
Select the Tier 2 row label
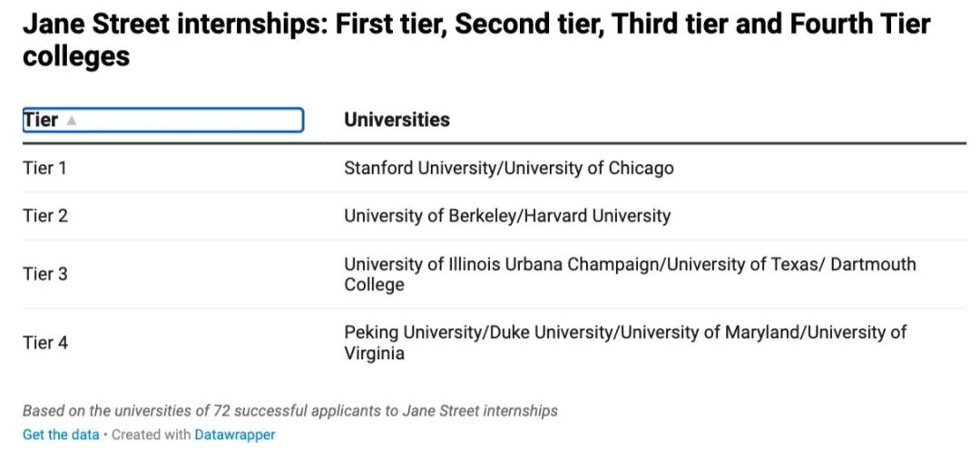[x=45, y=216]
